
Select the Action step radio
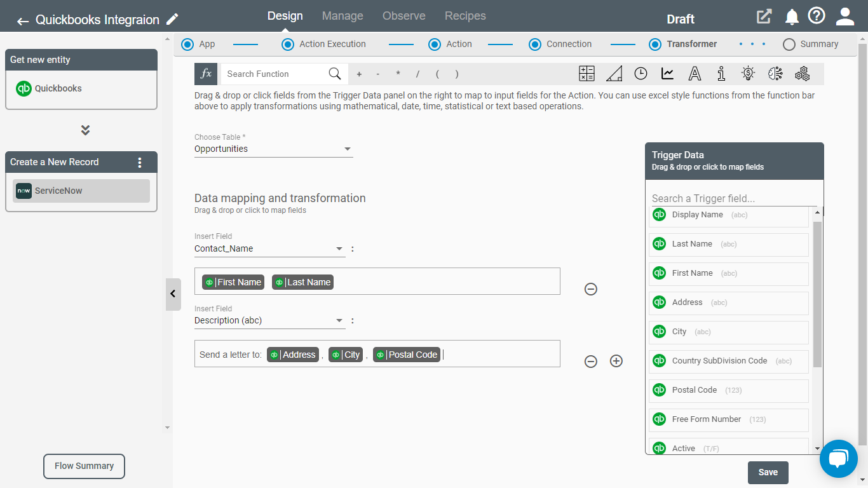435,44
